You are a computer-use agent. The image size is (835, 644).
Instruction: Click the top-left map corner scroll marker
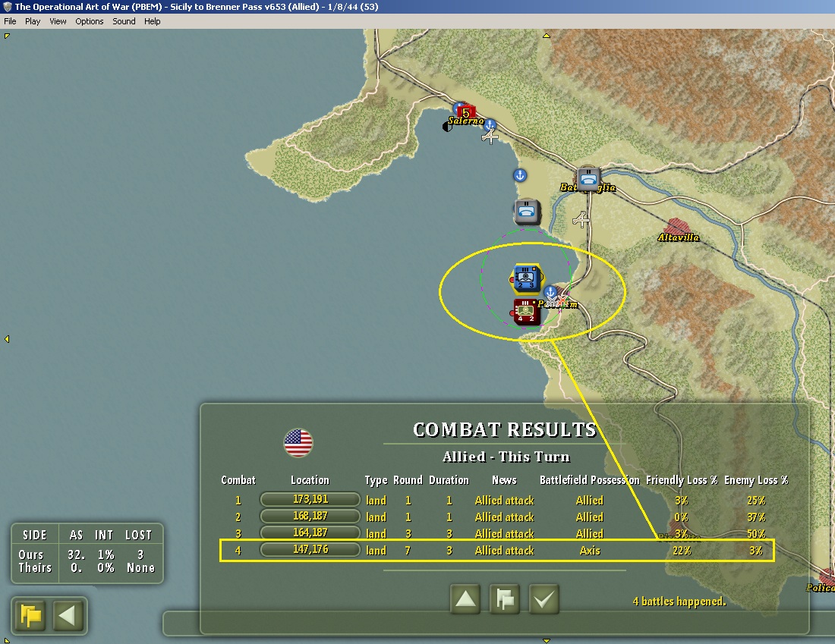(7, 36)
